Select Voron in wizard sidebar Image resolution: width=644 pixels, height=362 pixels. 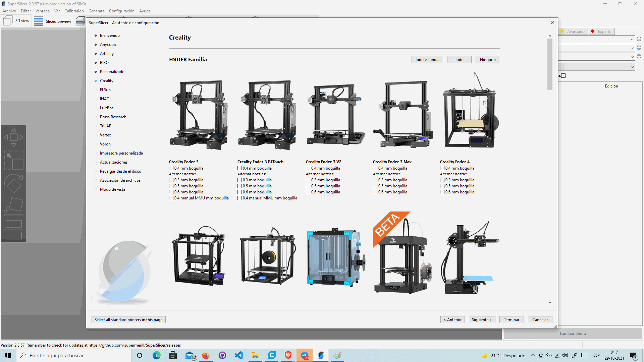point(105,144)
